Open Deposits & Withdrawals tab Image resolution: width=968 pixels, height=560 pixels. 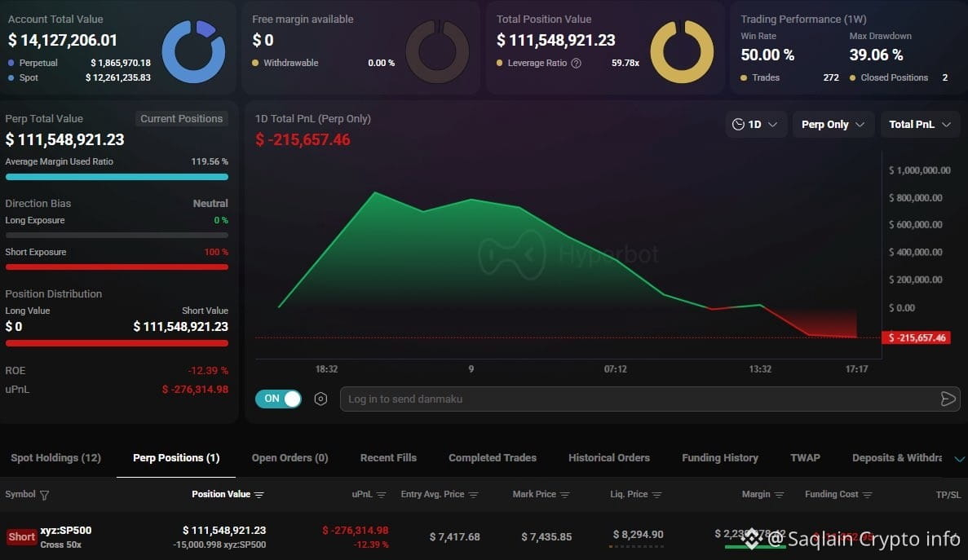tap(897, 457)
